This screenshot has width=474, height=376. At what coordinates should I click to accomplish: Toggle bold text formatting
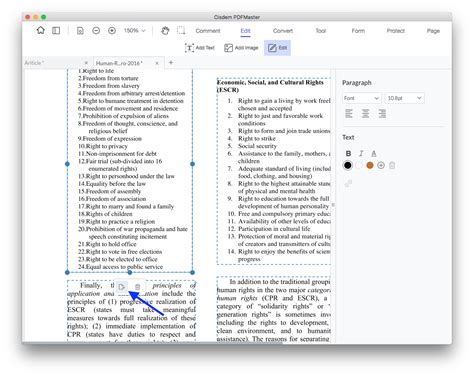pos(348,154)
